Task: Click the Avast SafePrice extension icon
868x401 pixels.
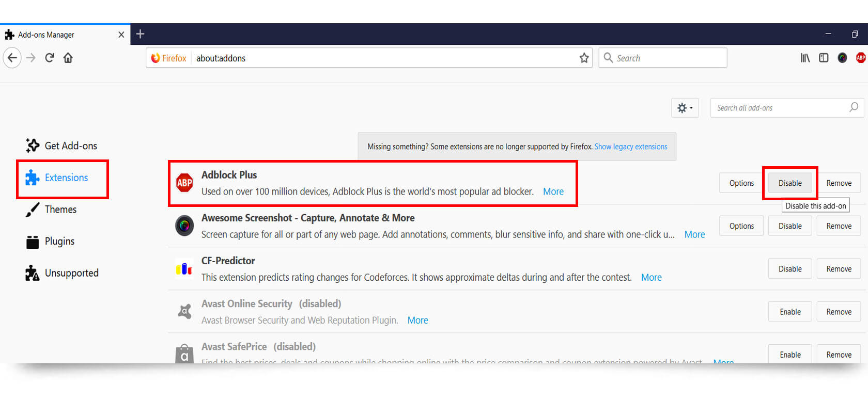Action: 184,354
